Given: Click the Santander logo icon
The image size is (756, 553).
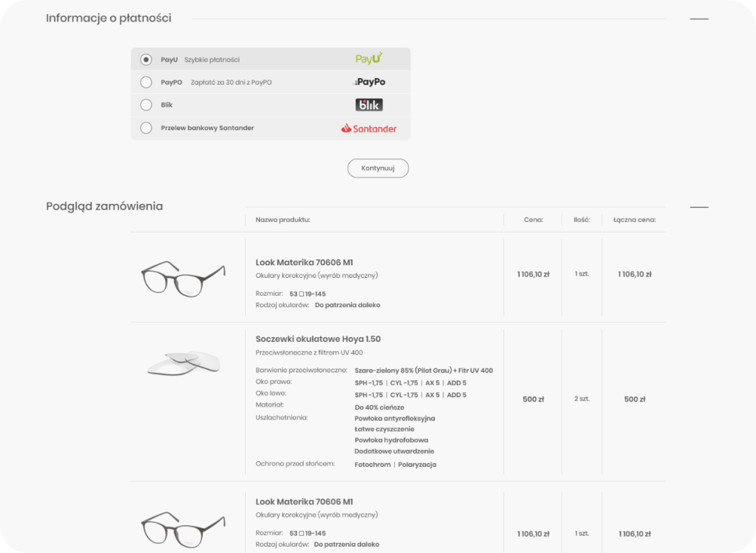Looking at the screenshot, I should [x=369, y=129].
